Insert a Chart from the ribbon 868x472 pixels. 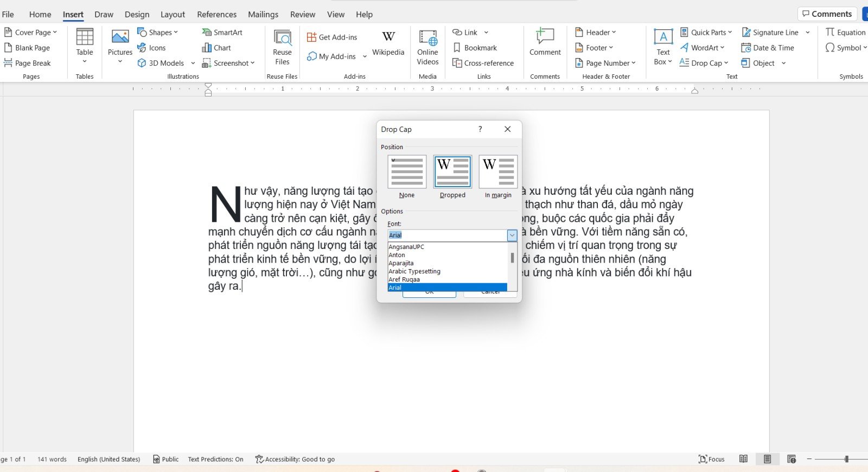coord(216,48)
